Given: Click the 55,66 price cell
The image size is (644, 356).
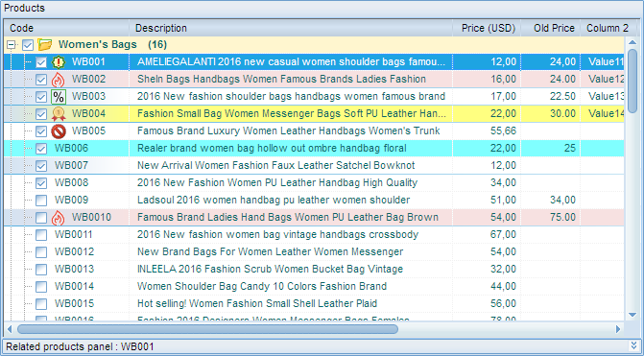Looking at the screenshot, I should click(x=488, y=131).
